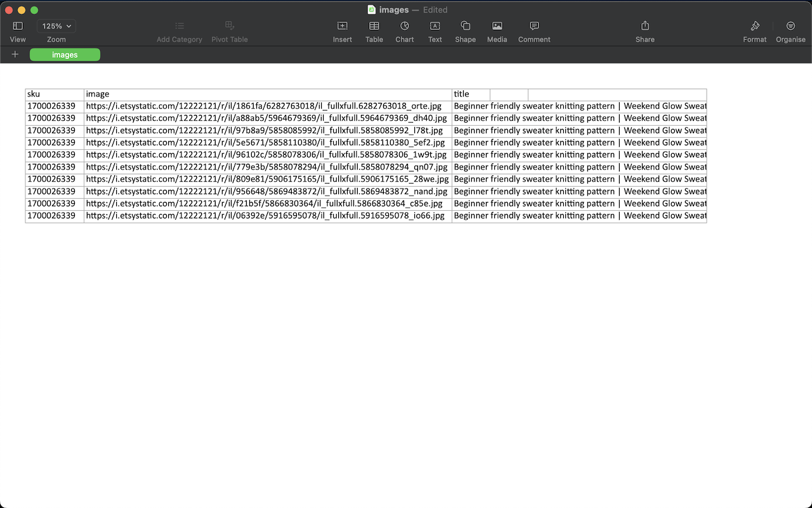Image resolution: width=812 pixels, height=508 pixels.
Task: Select title cell in the 1w9t.jpg row
Action: (579, 154)
